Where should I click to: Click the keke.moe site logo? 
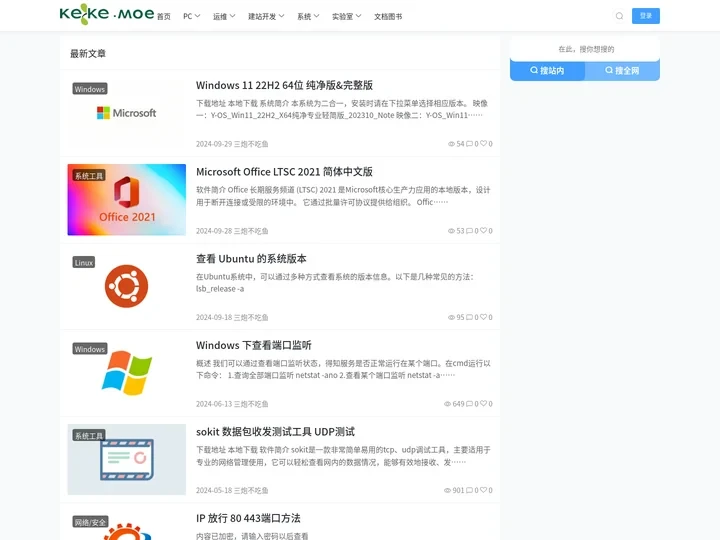pyautogui.click(x=107, y=14)
